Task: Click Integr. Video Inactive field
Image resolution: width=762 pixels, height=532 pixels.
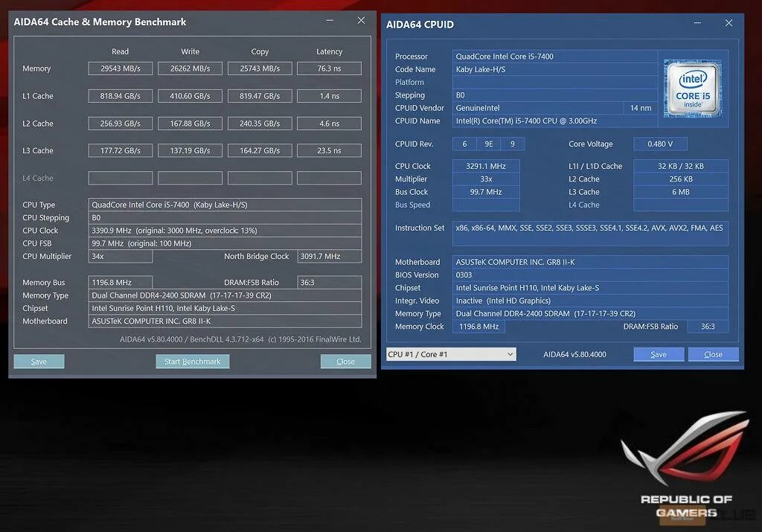Action: 590,301
